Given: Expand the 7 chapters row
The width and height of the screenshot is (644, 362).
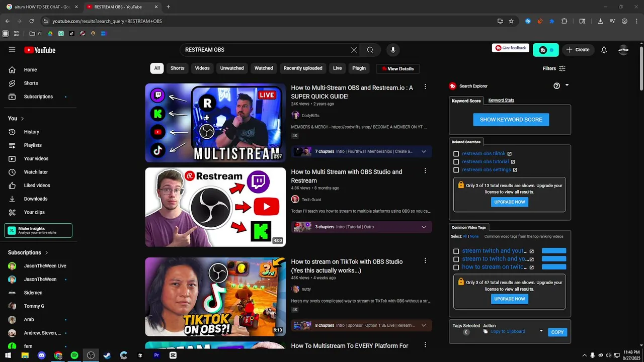Looking at the screenshot, I should click(361, 151).
